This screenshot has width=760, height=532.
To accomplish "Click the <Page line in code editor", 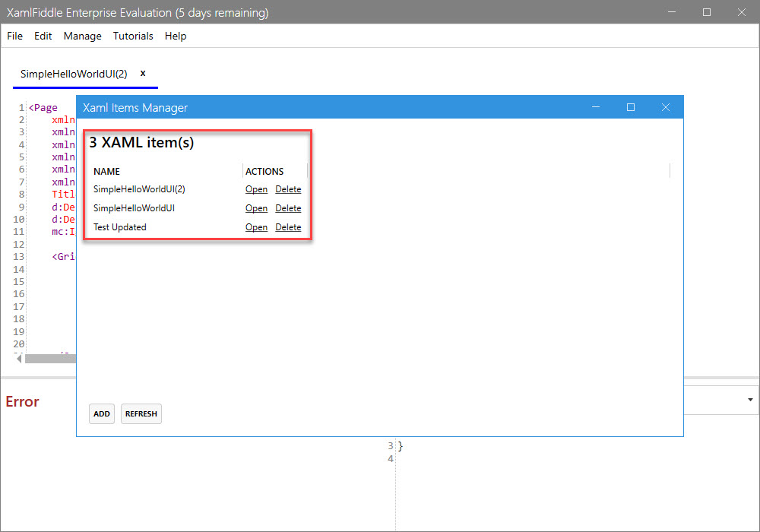I will (x=43, y=108).
